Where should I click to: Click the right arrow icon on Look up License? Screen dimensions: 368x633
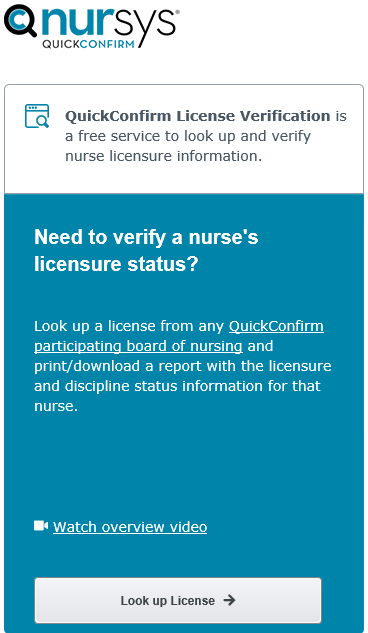(x=229, y=600)
